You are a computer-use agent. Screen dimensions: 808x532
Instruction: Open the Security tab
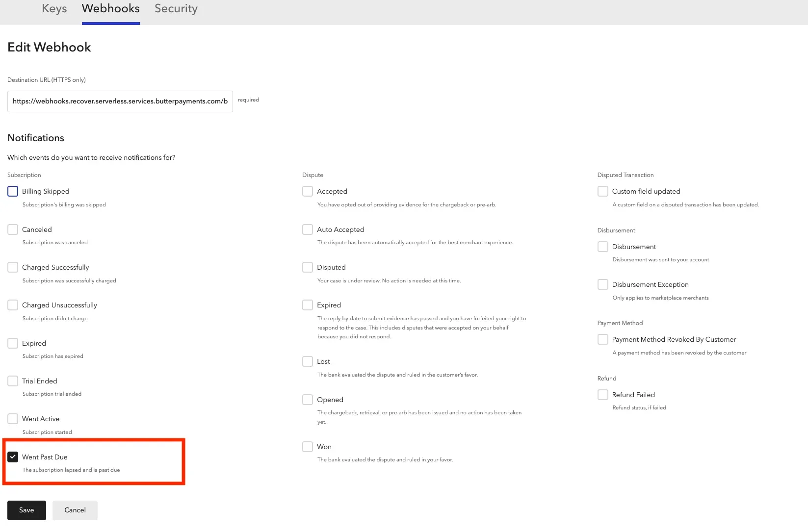[176, 9]
